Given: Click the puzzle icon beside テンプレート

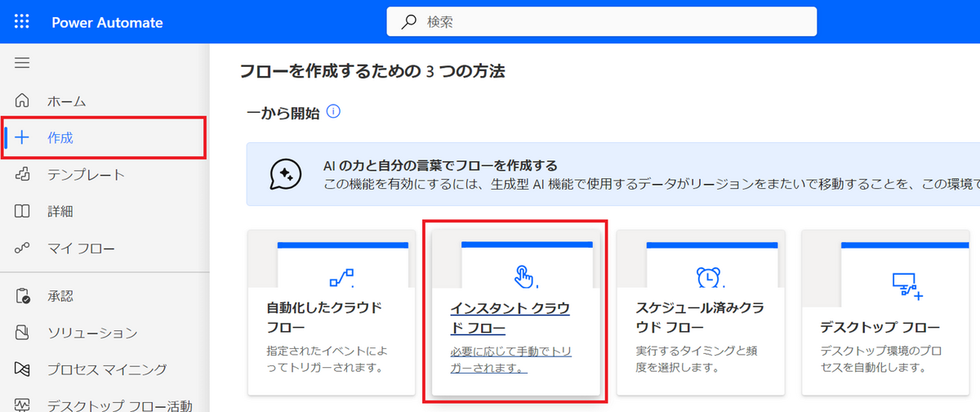Looking at the screenshot, I should [22, 174].
